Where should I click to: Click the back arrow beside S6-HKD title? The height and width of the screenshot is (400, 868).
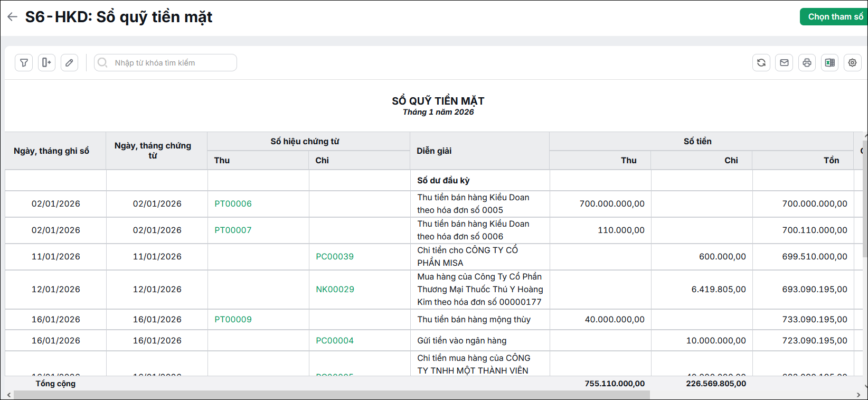(x=12, y=17)
